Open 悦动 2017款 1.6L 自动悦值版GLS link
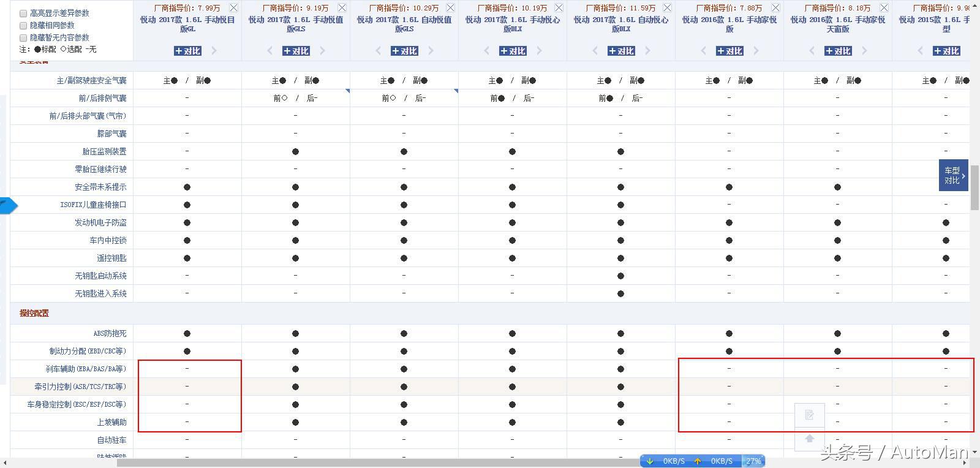The width and height of the screenshot is (980, 468). pyautogui.click(x=404, y=24)
